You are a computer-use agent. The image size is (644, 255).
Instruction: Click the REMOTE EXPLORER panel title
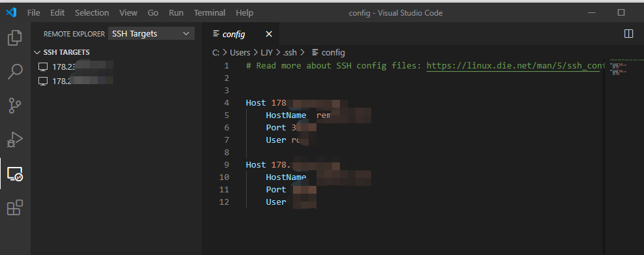click(74, 34)
